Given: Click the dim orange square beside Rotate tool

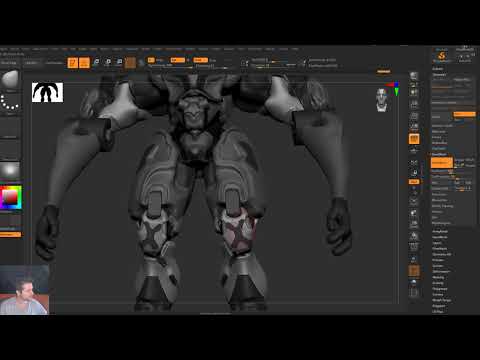Looking at the screenshot, I should point(130,63).
